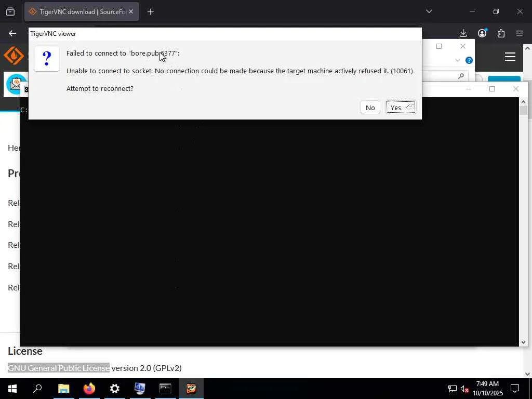The height and width of the screenshot is (399, 532).
Task: Click the SourceForge newsletter envelope icon
Action: tap(15, 84)
